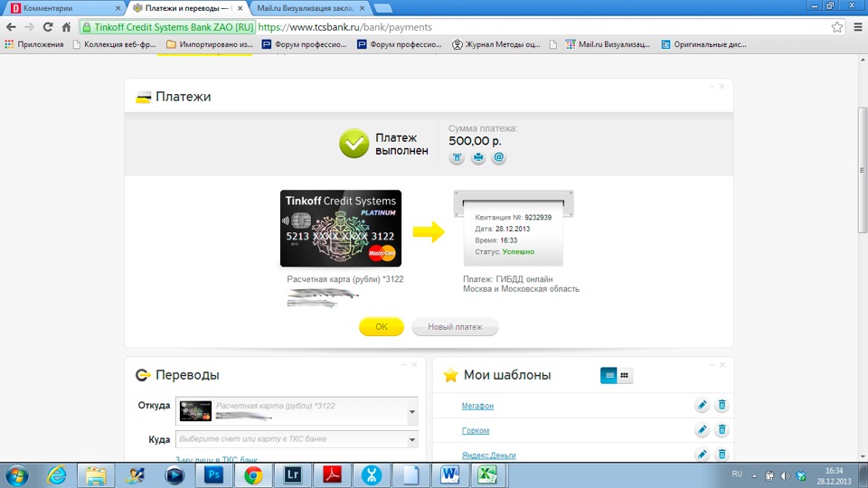Open the Мегафон template link
This screenshot has width=868, height=488.
click(x=477, y=406)
